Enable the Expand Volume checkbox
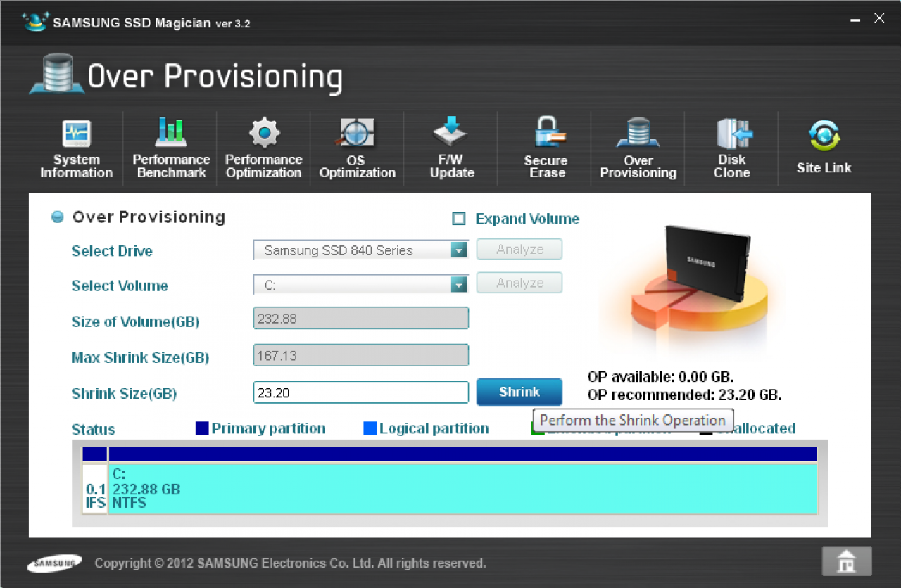Screen dimensions: 901x588 pyautogui.click(x=459, y=219)
